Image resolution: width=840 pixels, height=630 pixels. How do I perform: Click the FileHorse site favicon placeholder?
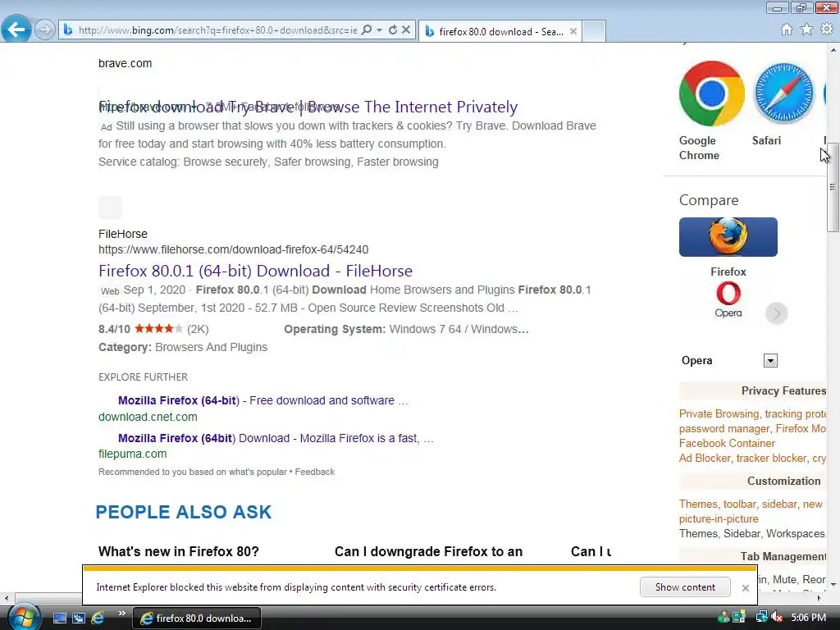[x=110, y=208]
